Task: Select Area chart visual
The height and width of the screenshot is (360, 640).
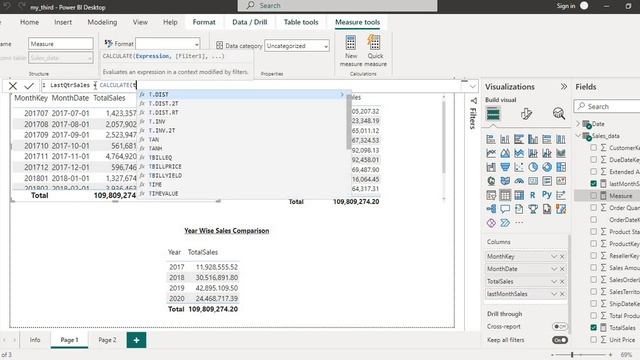Action: pyautogui.click(x=505, y=153)
